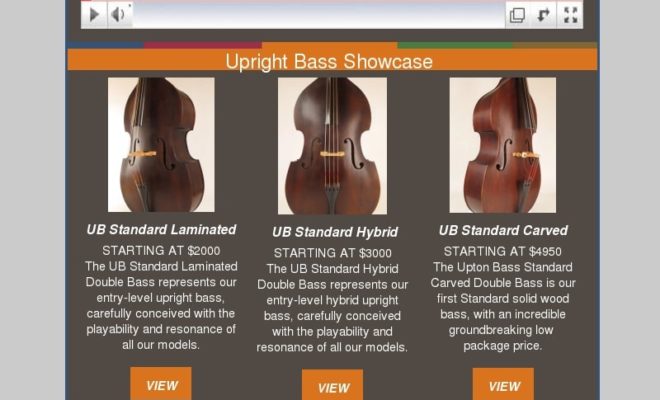660x400 pixels.
Task: Click the UB Standard Laminated title
Action: (161, 229)
